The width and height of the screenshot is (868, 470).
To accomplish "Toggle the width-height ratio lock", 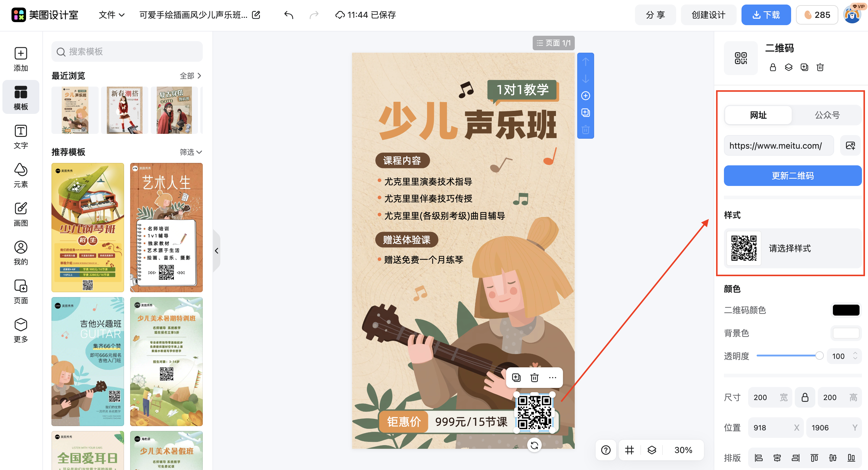I will [805, 397].
